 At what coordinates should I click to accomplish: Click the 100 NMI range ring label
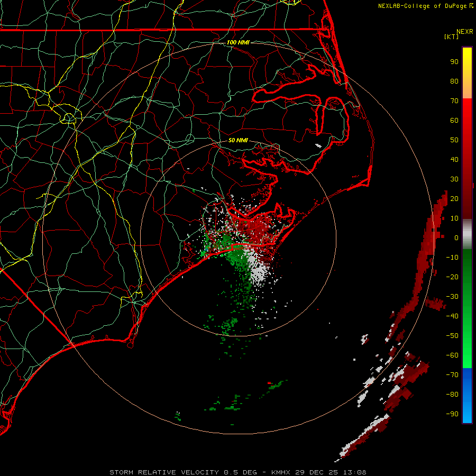pos(238,42)
